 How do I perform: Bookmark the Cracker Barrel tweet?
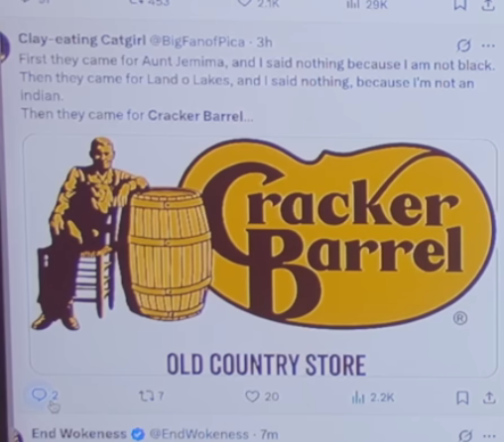462,397
